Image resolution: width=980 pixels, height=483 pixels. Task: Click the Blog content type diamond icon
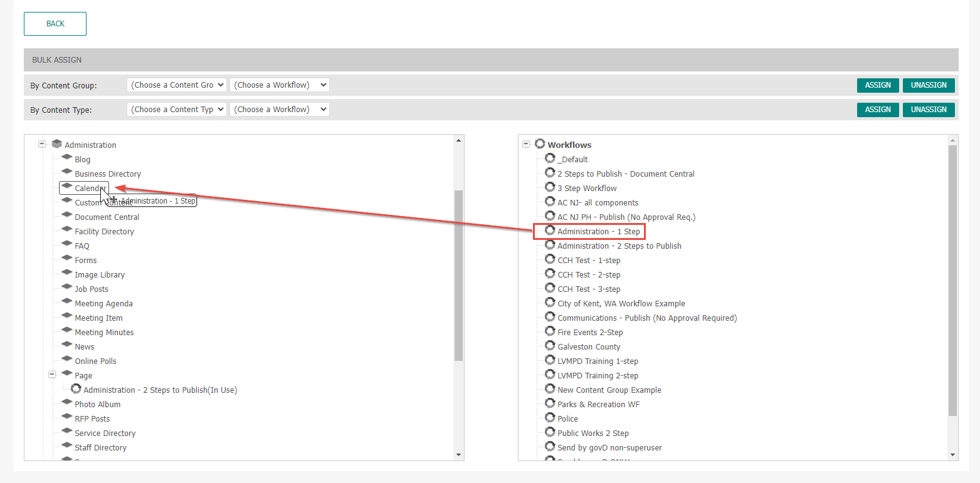click(x=66, y=158)
